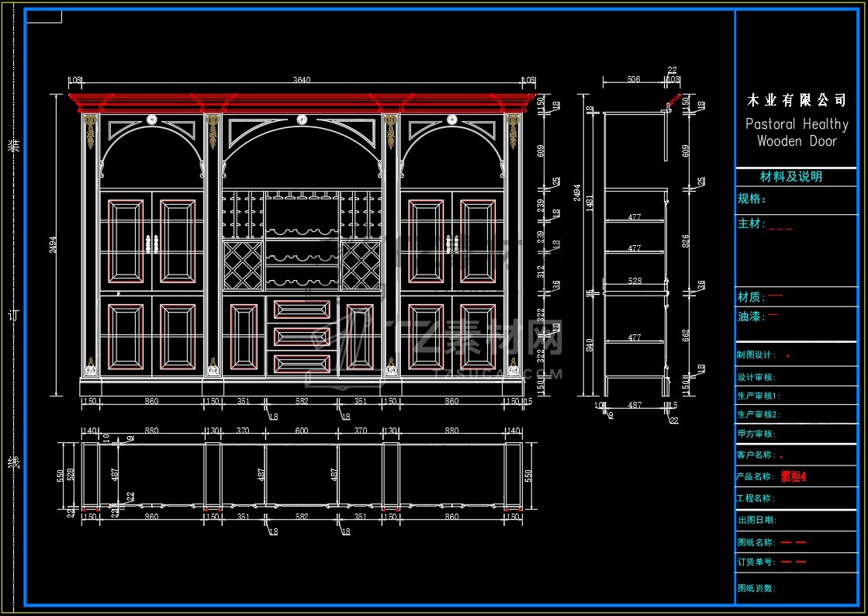Screen dimensions: 868x616
Task: Click the '材料及说明' heading in title block
Action: [791, 177]
